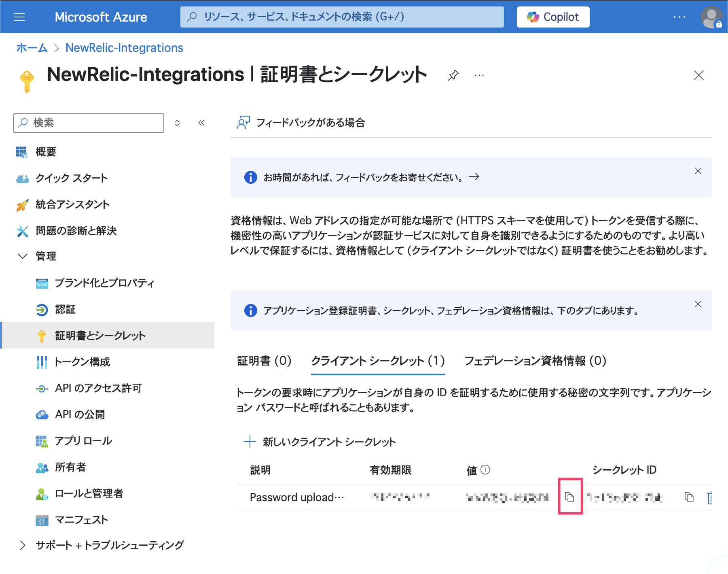Copy the シークレット ID to clipboard

pyautogui.click(x=689, y=497)
